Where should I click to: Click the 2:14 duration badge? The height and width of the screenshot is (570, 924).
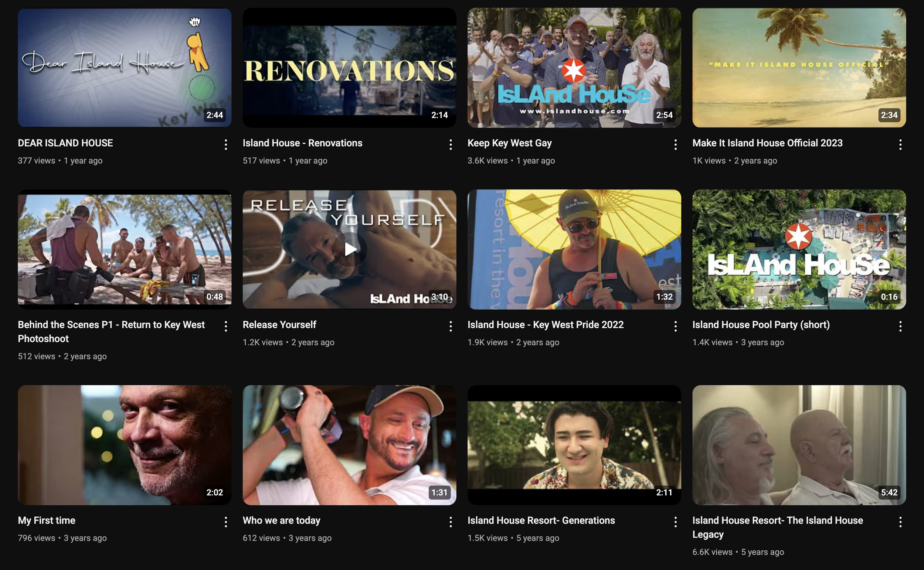coord(439,115)
